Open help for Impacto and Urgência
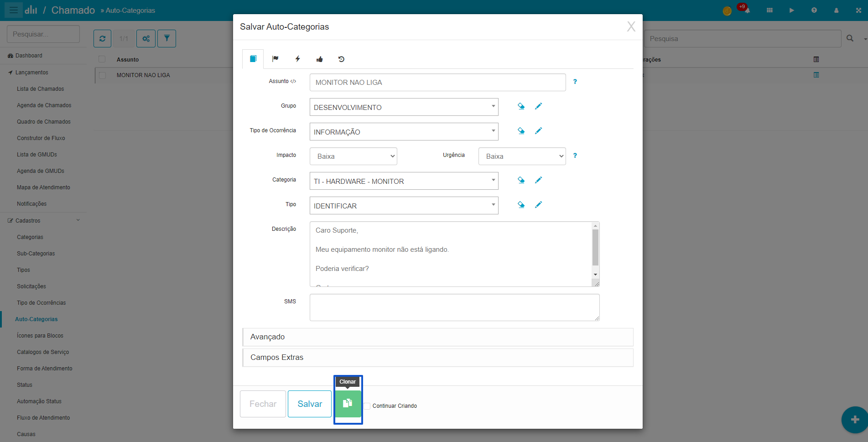This screenshot has height=442, width=868. [575, 156]
